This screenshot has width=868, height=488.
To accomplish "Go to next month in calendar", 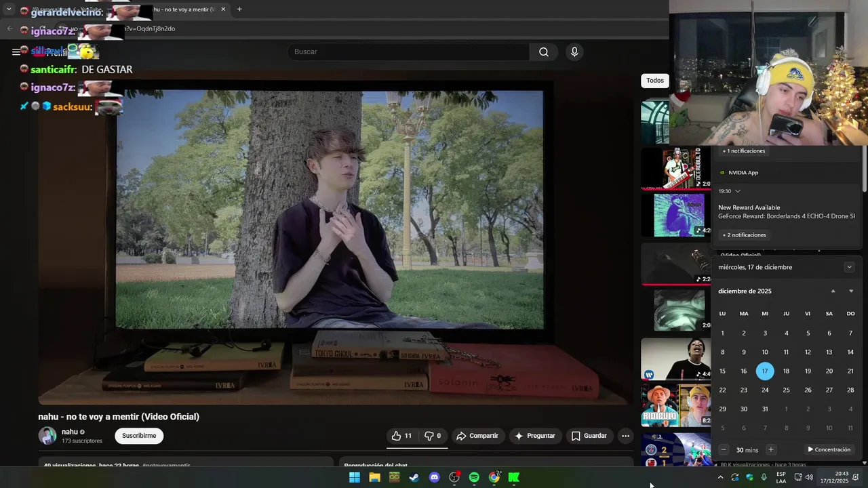I will click(851, 291).
